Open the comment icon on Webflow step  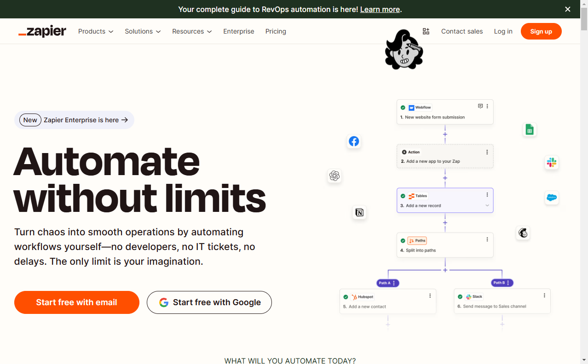point(480,106)
